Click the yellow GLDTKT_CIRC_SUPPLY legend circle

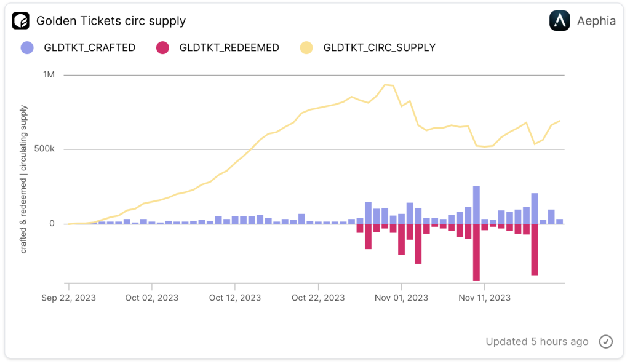tap(307, 47)
